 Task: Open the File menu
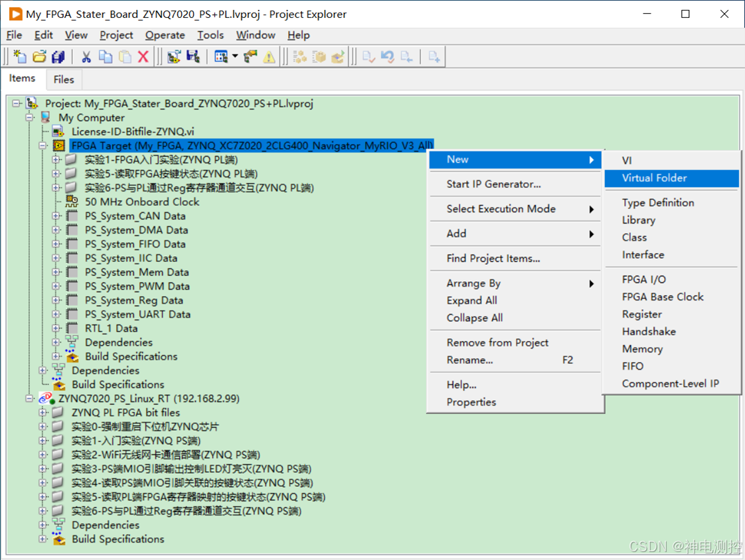pyautogui.click(x=14, y=35)
